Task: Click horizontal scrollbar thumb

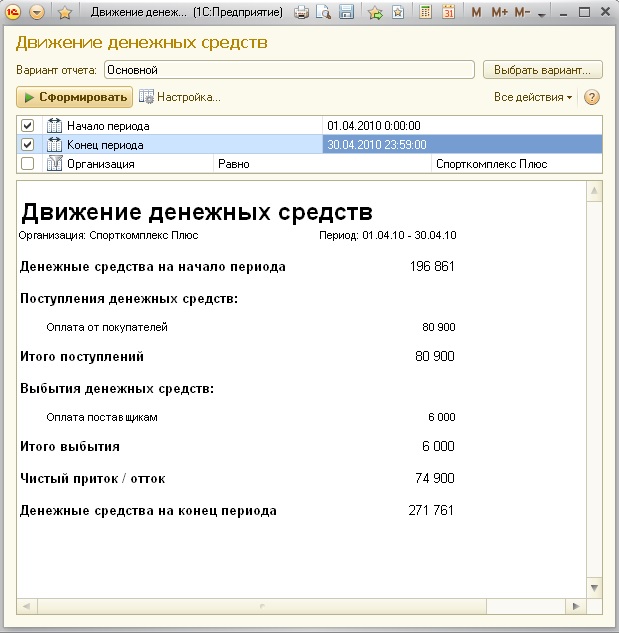Action: click(x=262, y=606)
